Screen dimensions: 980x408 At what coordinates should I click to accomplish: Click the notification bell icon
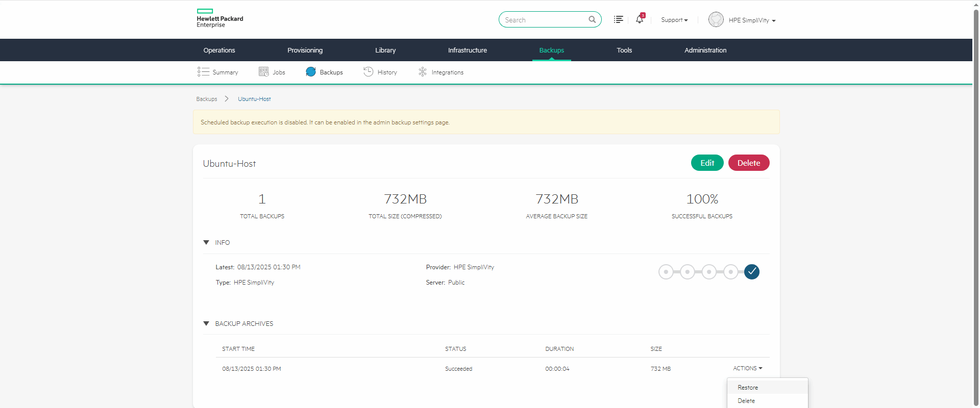(x=639, y=19)
